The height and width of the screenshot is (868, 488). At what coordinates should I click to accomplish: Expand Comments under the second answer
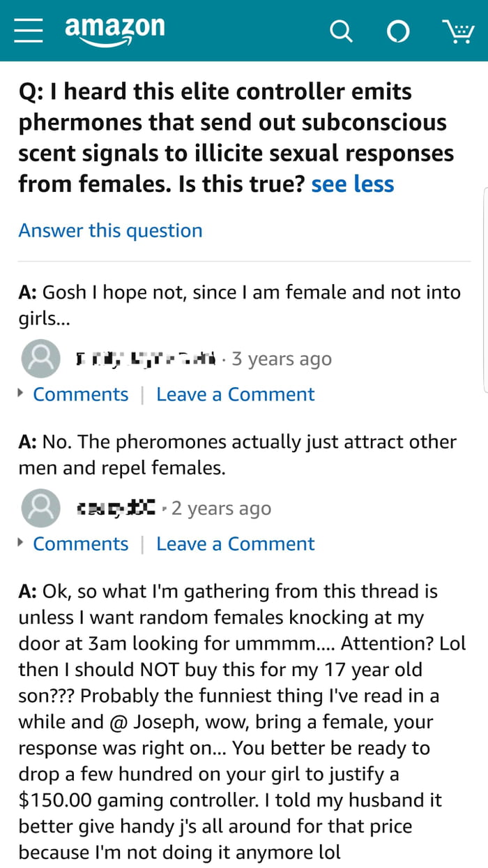coord(80,544)
